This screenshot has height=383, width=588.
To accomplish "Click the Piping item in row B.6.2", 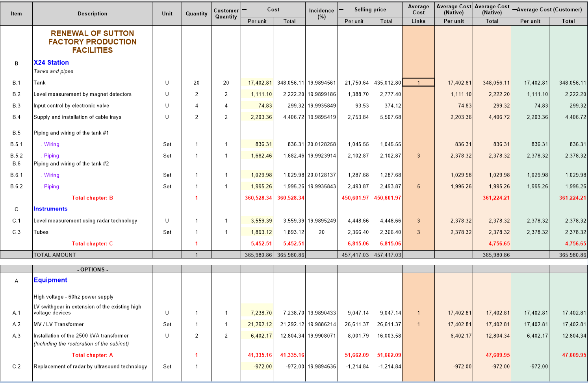I will click(52, 186).
